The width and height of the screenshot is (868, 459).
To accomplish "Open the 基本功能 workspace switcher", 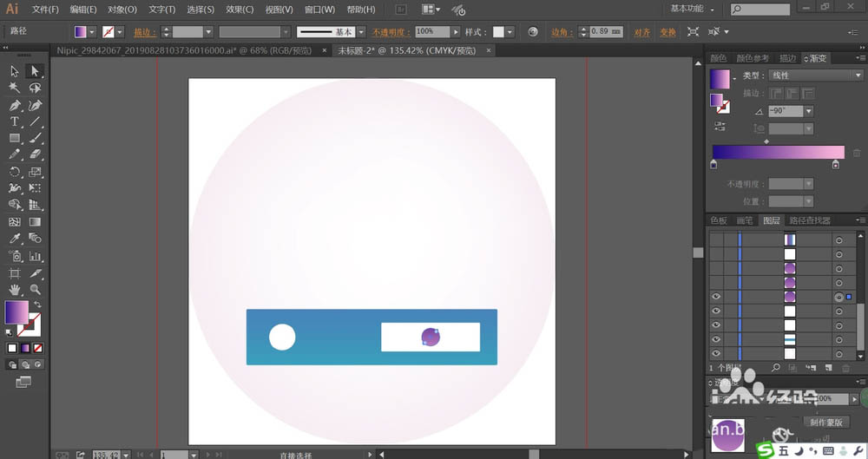I will pyautogui.click(x=692, y=9).
